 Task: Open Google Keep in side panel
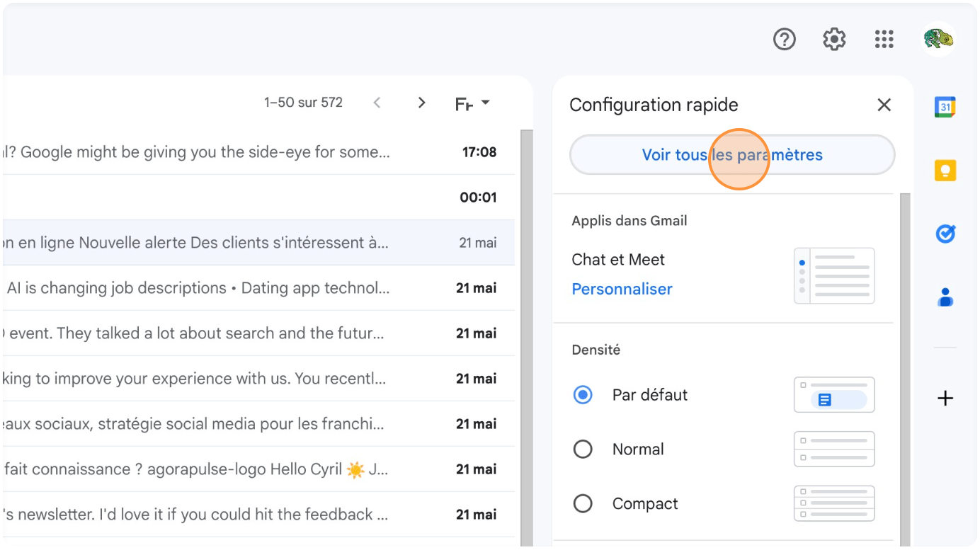pos(945,171)
